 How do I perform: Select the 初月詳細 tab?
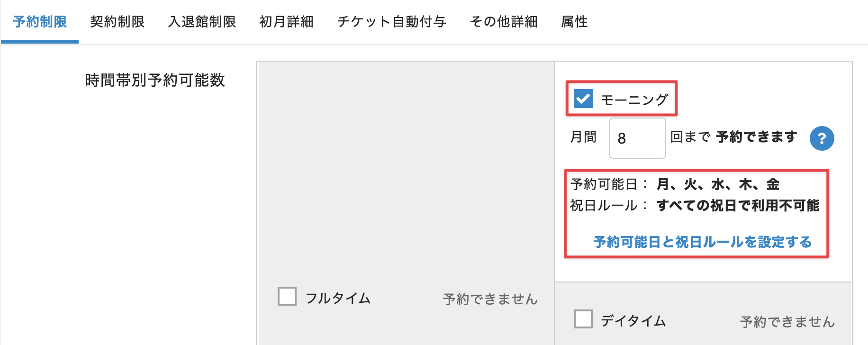point(286,22)
